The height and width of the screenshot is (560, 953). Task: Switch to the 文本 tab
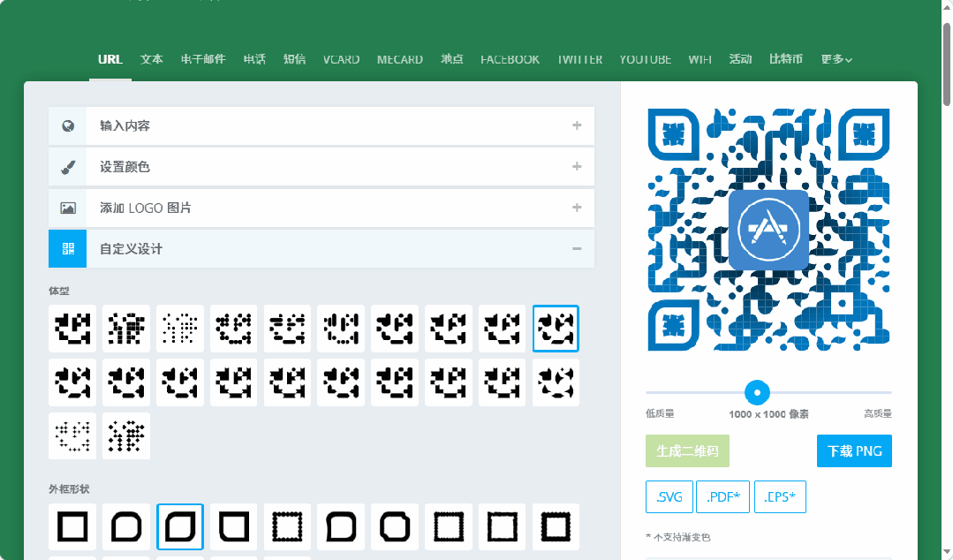[151, 59]
